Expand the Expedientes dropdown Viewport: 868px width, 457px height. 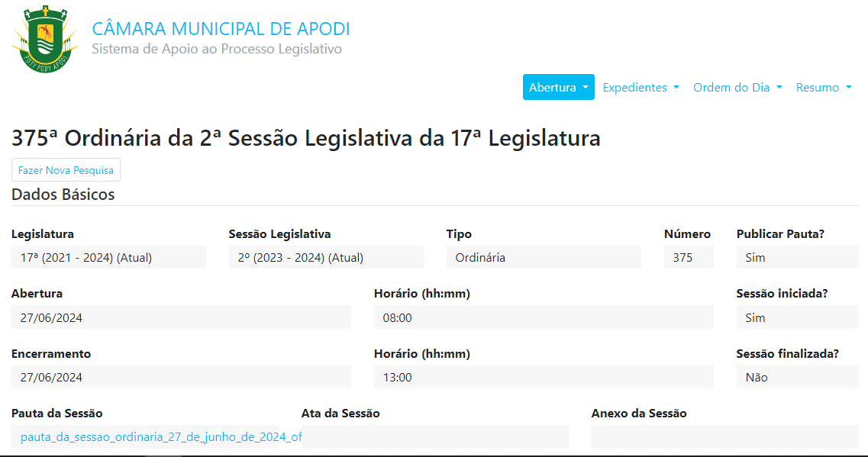641,87
